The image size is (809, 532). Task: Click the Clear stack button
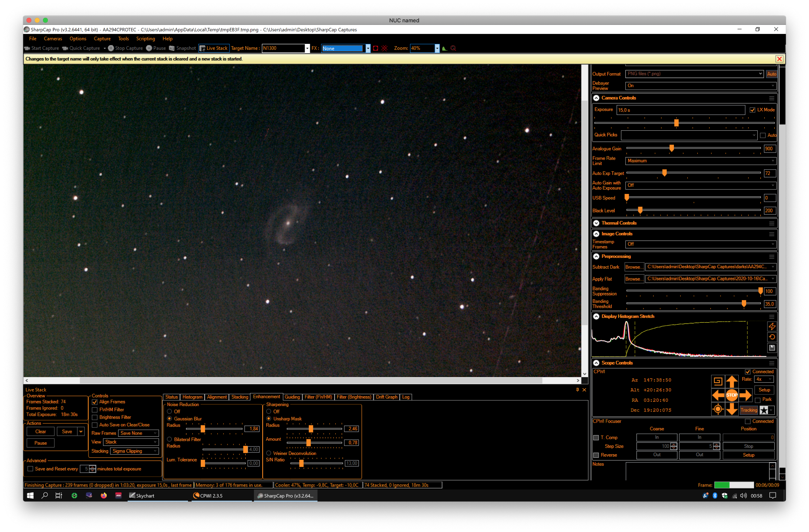pos(41,432)
